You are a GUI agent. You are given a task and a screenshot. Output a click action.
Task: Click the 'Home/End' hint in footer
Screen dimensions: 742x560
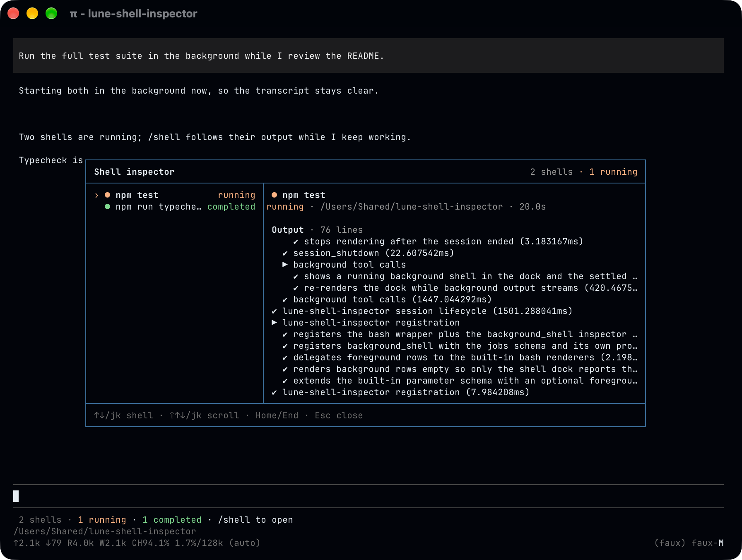277,415
